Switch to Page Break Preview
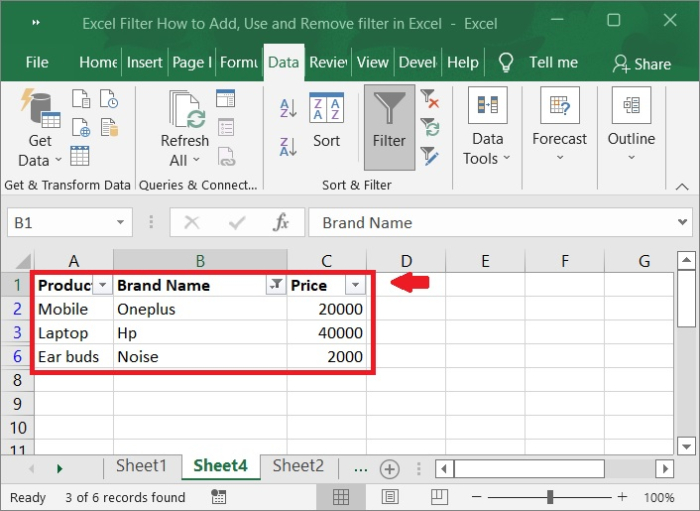Viewport: 700px width, 511px height. (439, 497)
